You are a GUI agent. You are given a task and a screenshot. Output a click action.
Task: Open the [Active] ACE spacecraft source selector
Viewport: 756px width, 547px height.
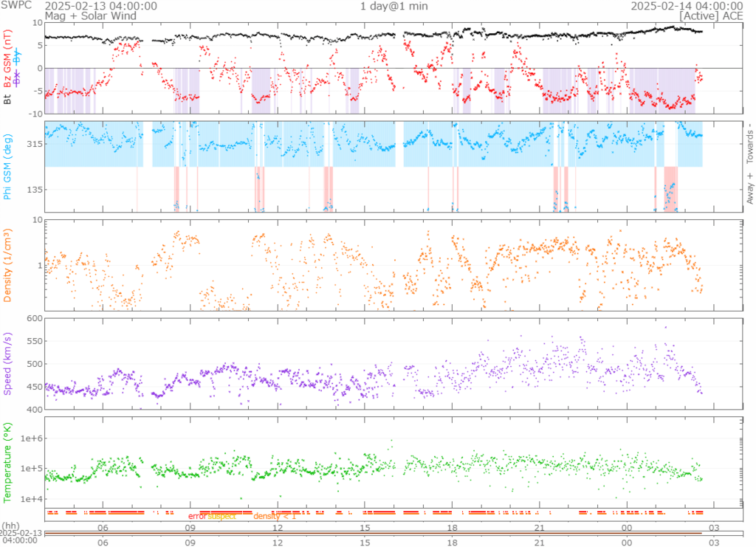711,15
